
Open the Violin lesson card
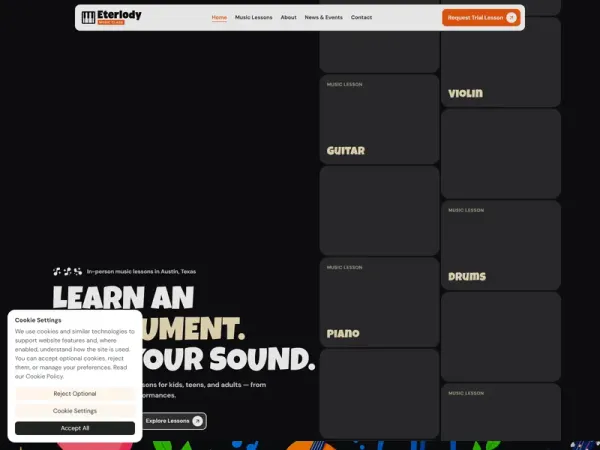pyautogui.click(x=501, y=62)
